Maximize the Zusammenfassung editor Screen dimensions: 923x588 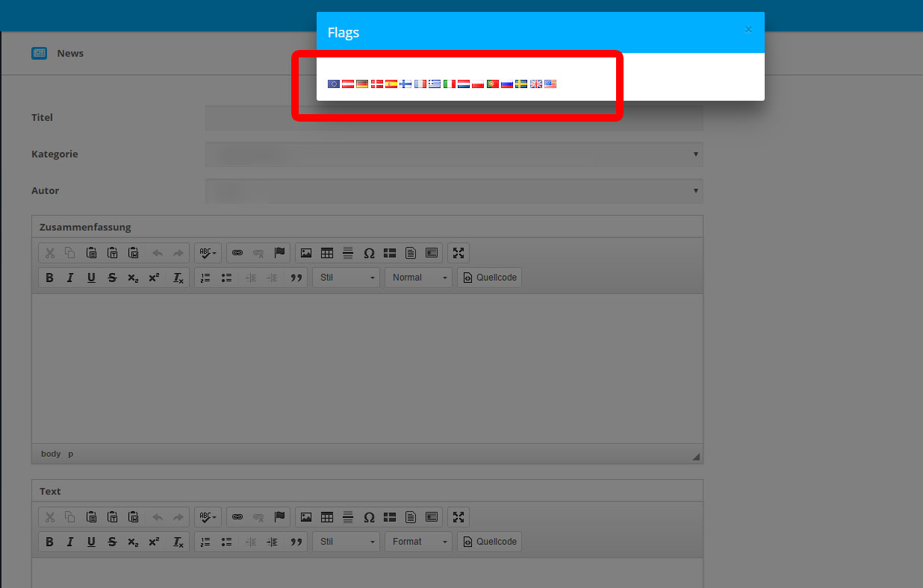459,253
